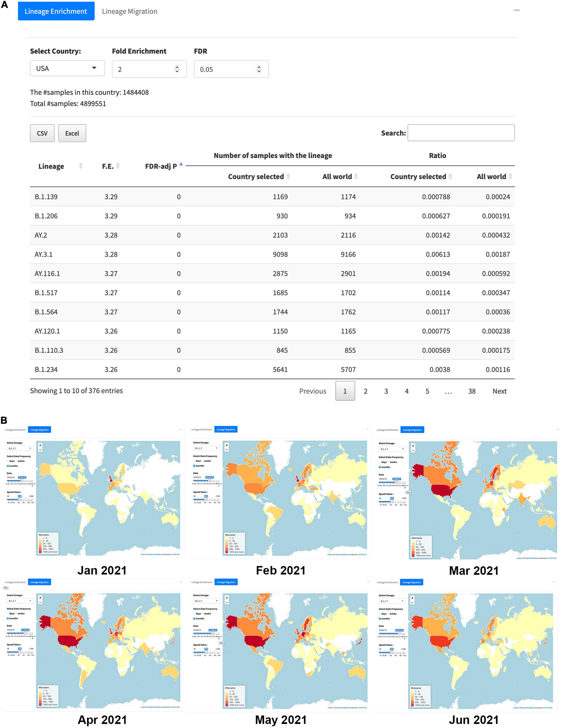Play date animation in Jan 2021 panel

click(33, 486)
